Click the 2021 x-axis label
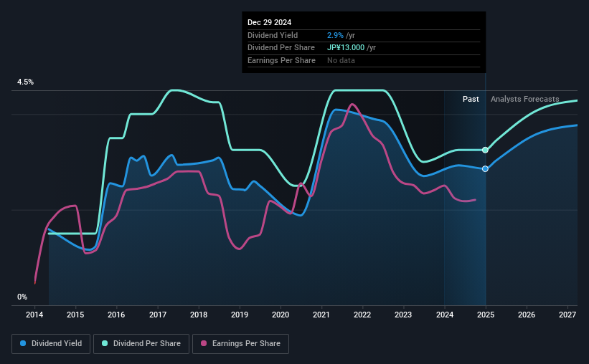Viewport: 589px width, 364px height. click(x=321, y=315)
